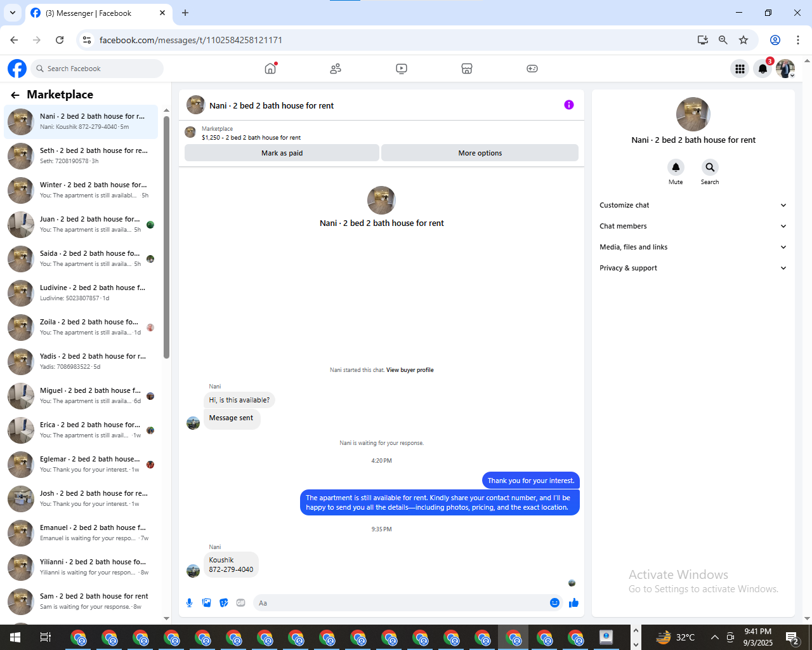Bookmark this tab with star icon
Screen dimensions: 812x650
(743, 40)
